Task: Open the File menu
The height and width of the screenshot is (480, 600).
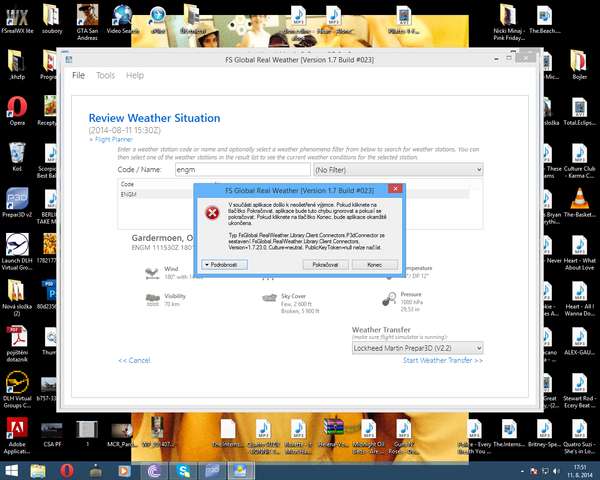Action: pyautogui.click(x=78, y=76)
